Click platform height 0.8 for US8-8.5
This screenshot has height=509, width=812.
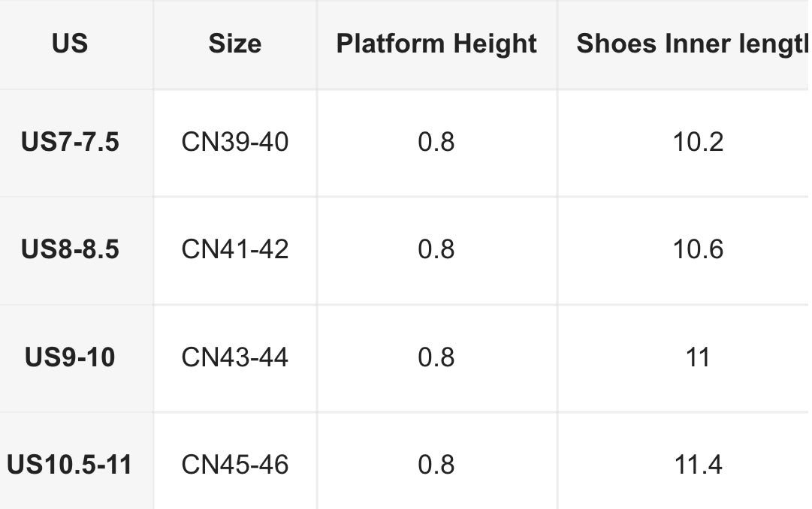[436, 249]
